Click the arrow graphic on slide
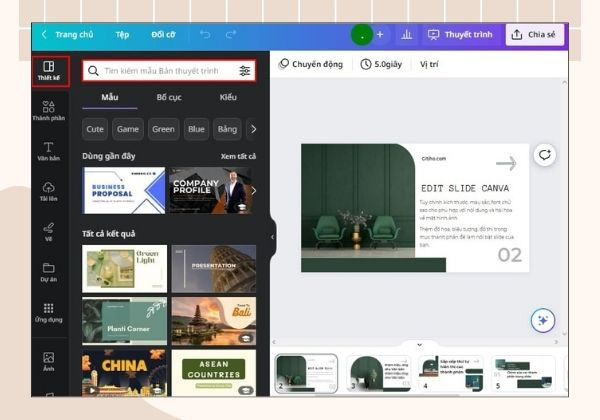600x420 pixels. pos(506,163)
